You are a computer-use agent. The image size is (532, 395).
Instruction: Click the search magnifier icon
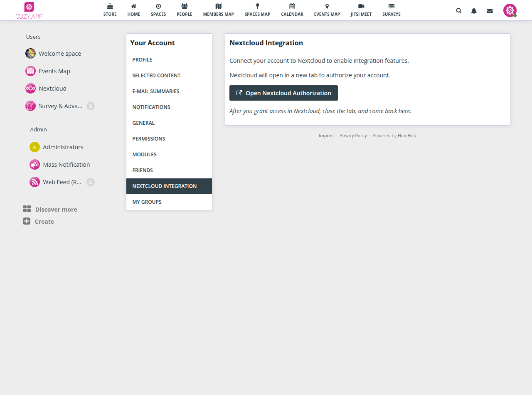tap(458, 11)
